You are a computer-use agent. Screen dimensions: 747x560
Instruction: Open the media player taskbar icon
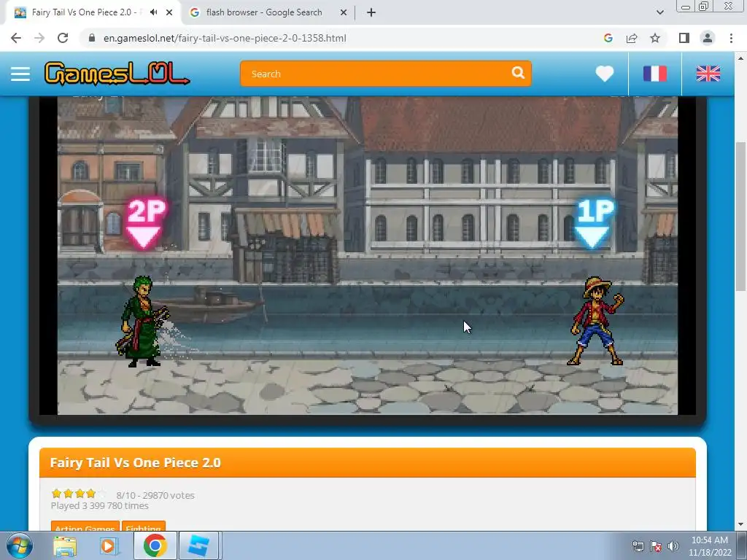pos(109,545)
